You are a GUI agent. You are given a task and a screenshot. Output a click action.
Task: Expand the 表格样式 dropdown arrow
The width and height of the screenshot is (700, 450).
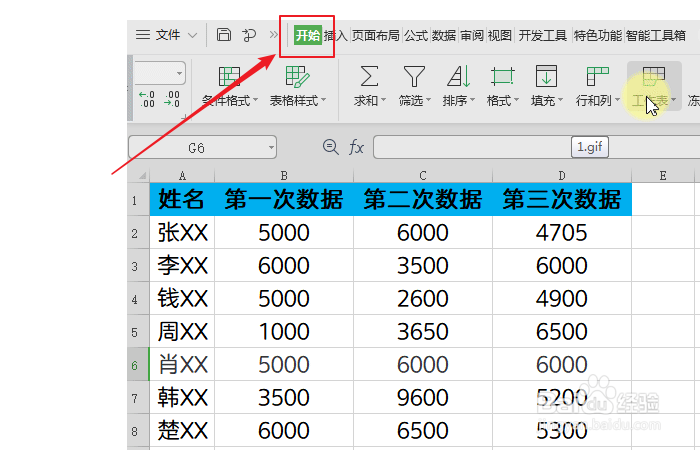(x=324, y=100)
